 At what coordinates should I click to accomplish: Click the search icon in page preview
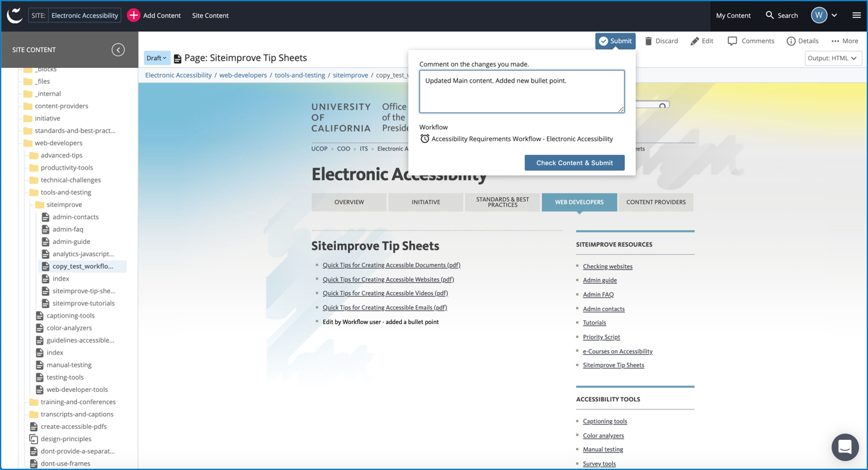663,106
